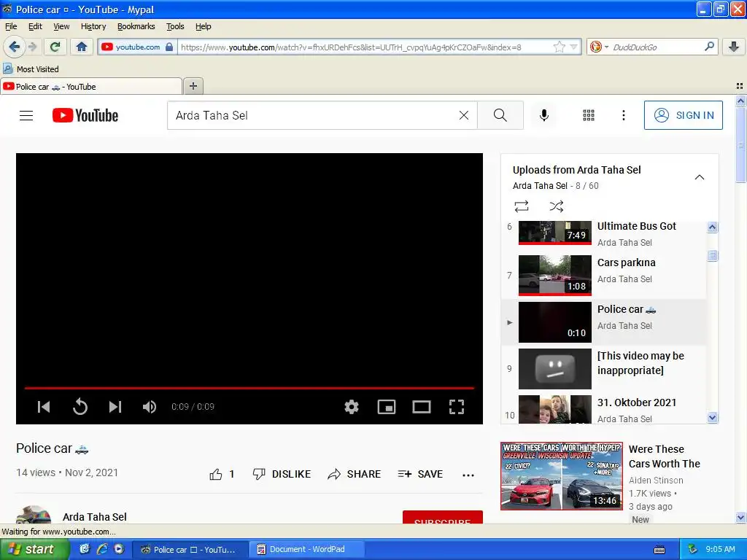Subscribe to Arda Taha Sel
Screen dimensions: 747x560
click(443, 518)
